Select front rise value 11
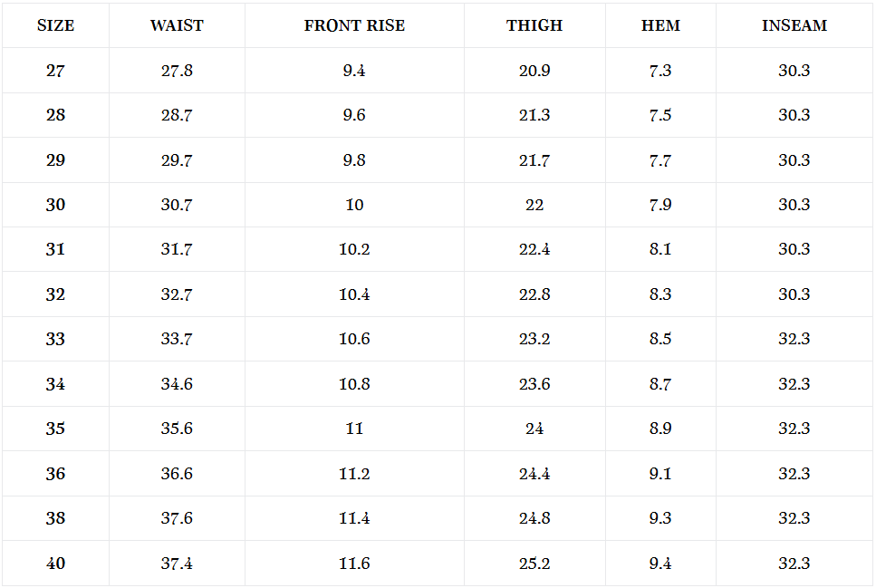Viewport: 876px width, 588px height. tap(354, 429)
